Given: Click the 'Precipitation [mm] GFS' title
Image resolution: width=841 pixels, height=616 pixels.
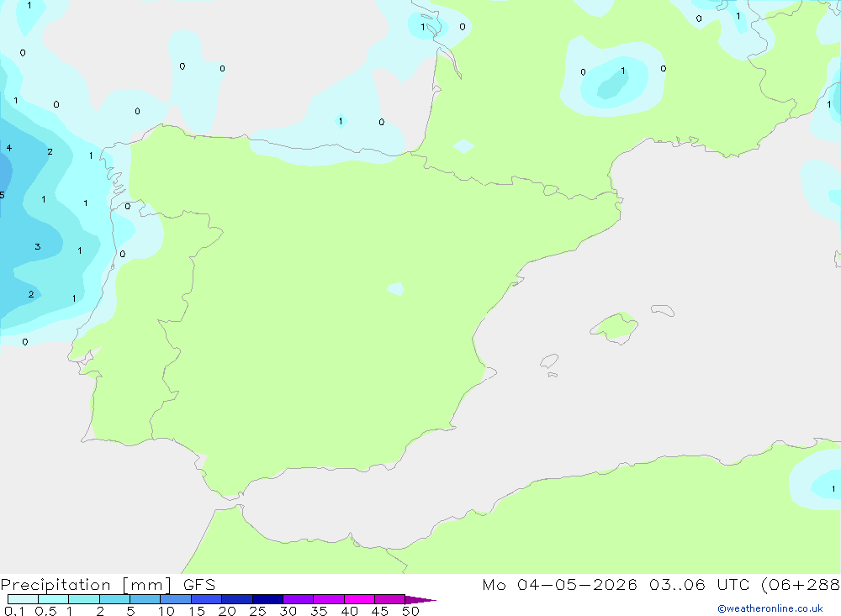Looking at the screenshot, I should [x=108, y=585].
